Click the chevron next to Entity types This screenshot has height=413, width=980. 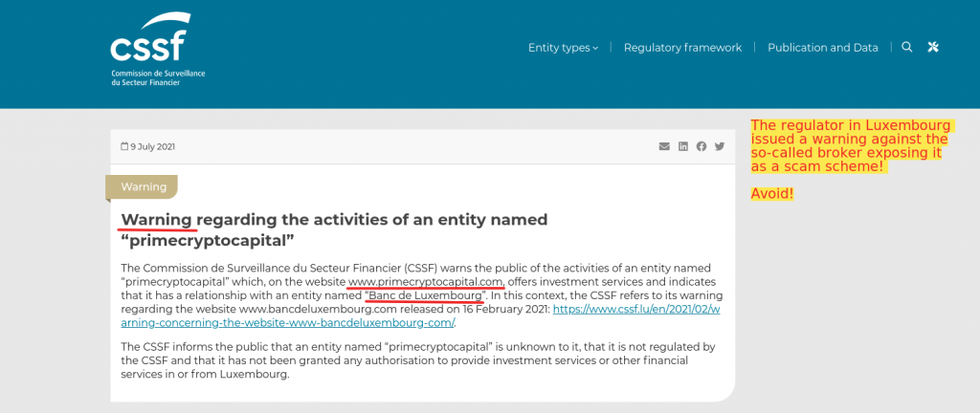point(595,48)
